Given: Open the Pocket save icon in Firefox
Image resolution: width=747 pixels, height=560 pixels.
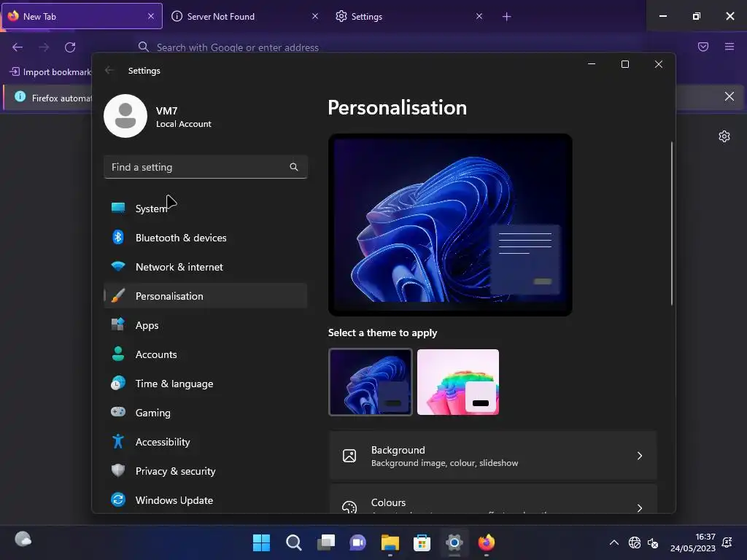Looking at the screenshot, I should (x=703, y=47).
